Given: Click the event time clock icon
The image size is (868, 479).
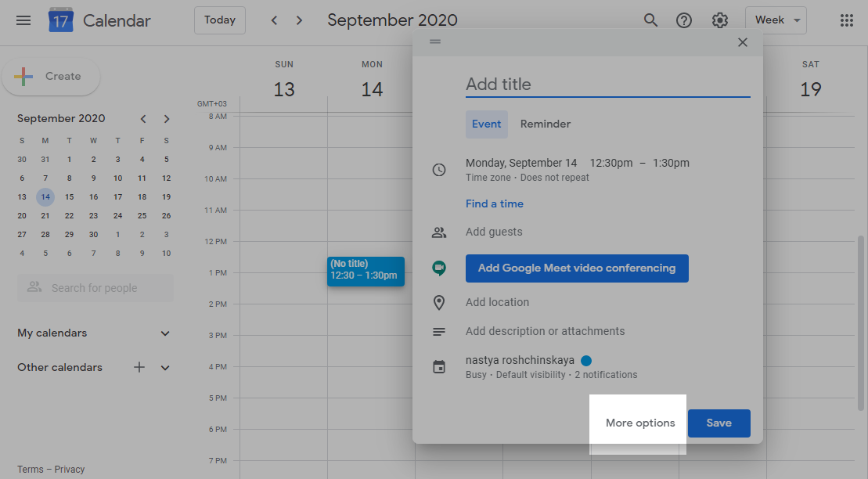Looking at the screenshot, I should pyautogui.click(x=439, y=170).
